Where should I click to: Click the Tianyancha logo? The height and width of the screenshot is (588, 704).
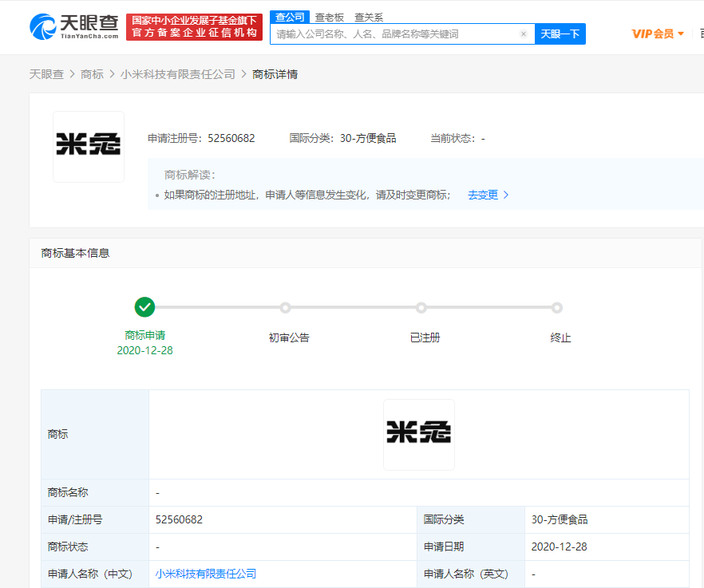74,26
